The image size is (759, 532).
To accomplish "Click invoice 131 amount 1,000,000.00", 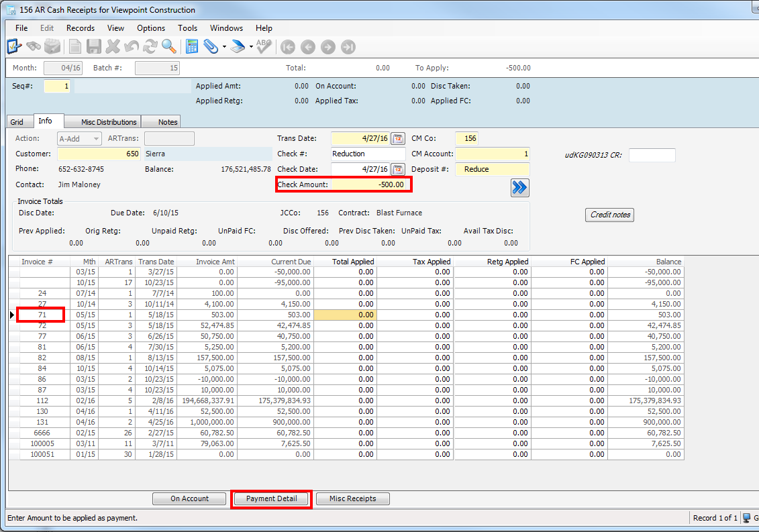I will coord(207,423).
